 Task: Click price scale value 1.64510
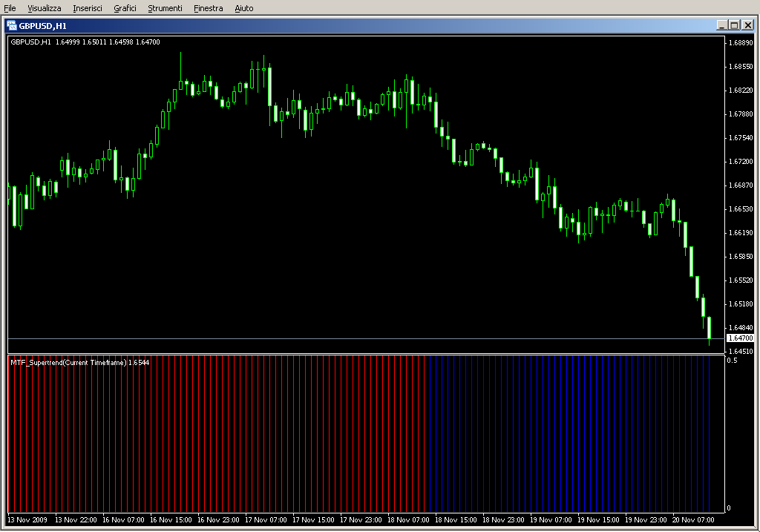point(741,351)
